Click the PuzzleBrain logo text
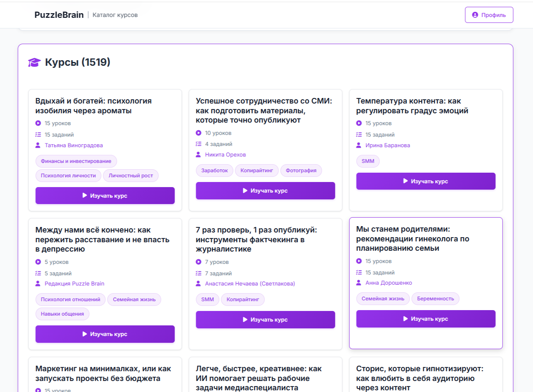This screenshot has width=533, height=392. click(59, 14)
